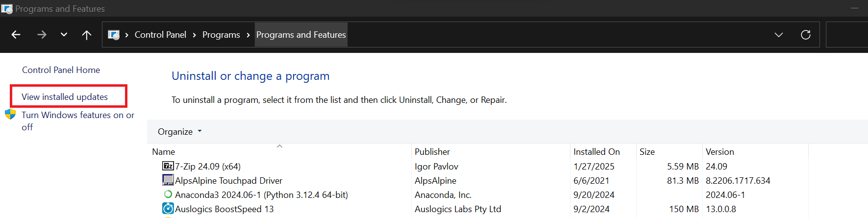The width and height of the screenshot is (868, 218).
Task: Select Control Panel in the breadcrumb
Action: [160, 35]
